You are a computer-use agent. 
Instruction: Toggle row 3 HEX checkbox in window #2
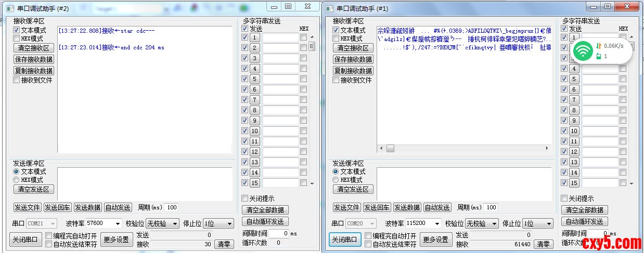[x=303, y=58]
